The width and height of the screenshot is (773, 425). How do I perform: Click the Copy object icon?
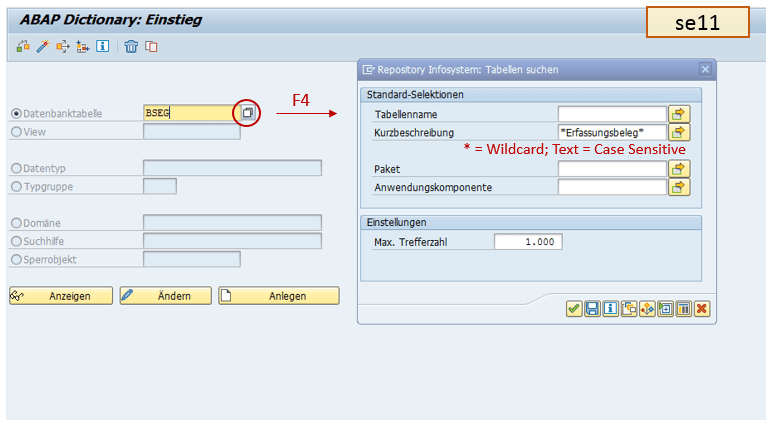tap(151, 46)
